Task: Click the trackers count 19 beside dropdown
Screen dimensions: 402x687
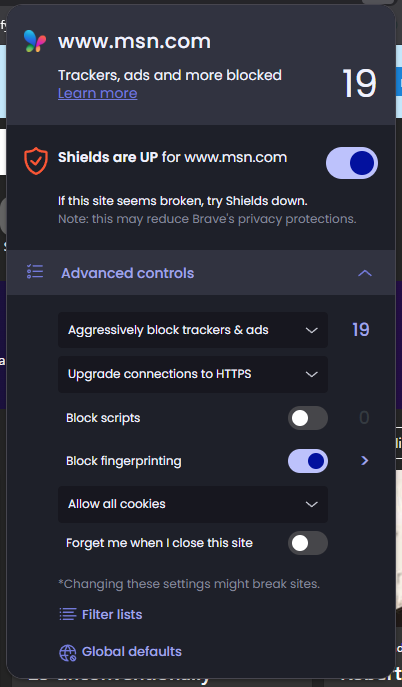Action: point(361,329)
